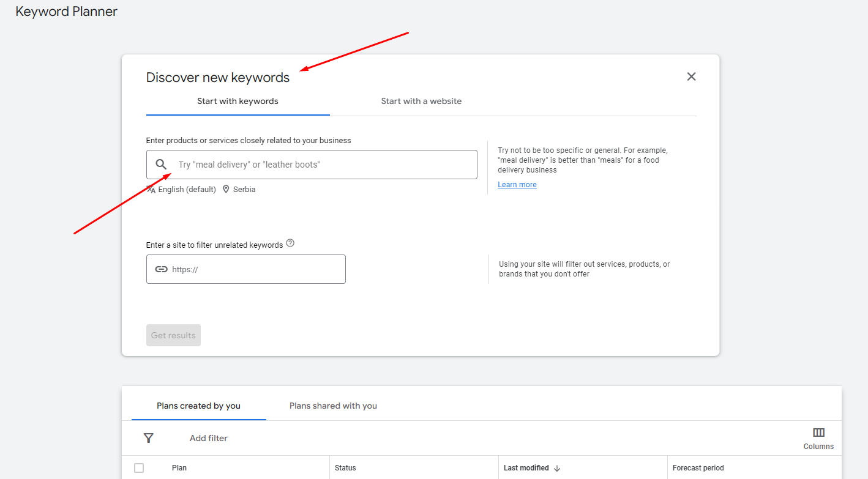
Task: Change the Serbia location targeting
Action: pos(244,190)
